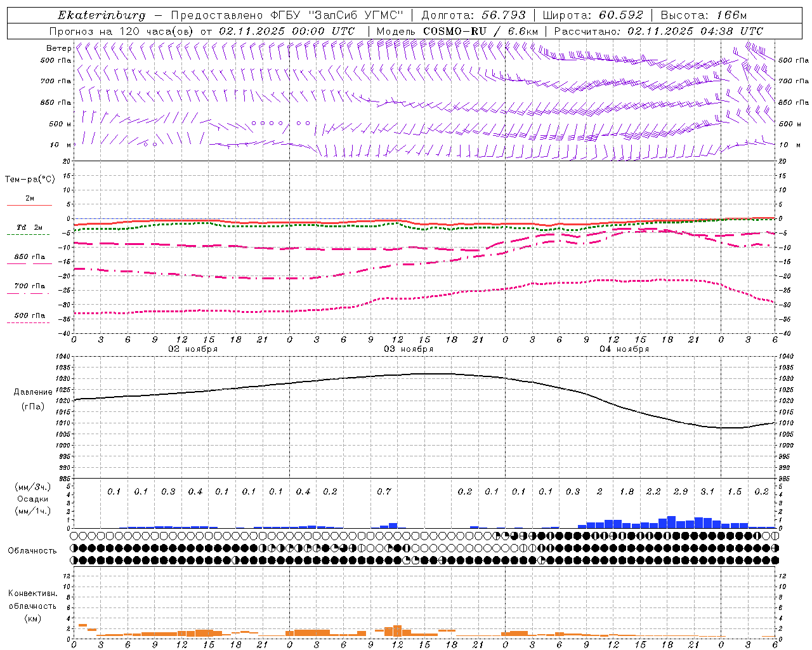
Task: Click the '1.8' precipitation value
Action: (627, 492)
